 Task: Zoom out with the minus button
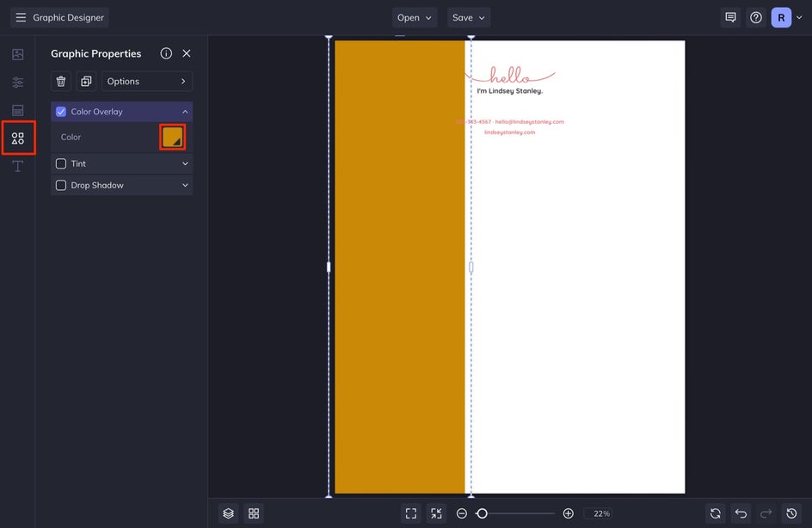click(462, 513)
